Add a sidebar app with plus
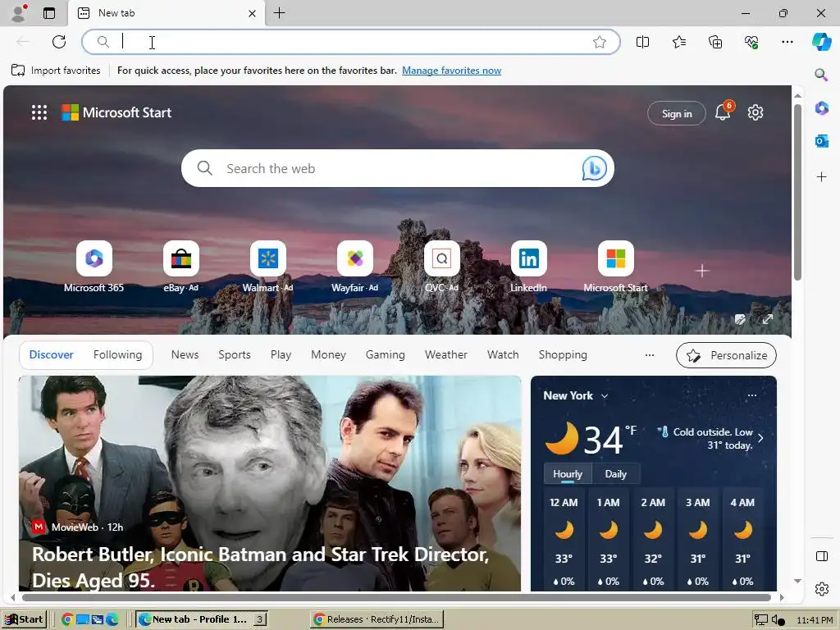 pos(821,176)
